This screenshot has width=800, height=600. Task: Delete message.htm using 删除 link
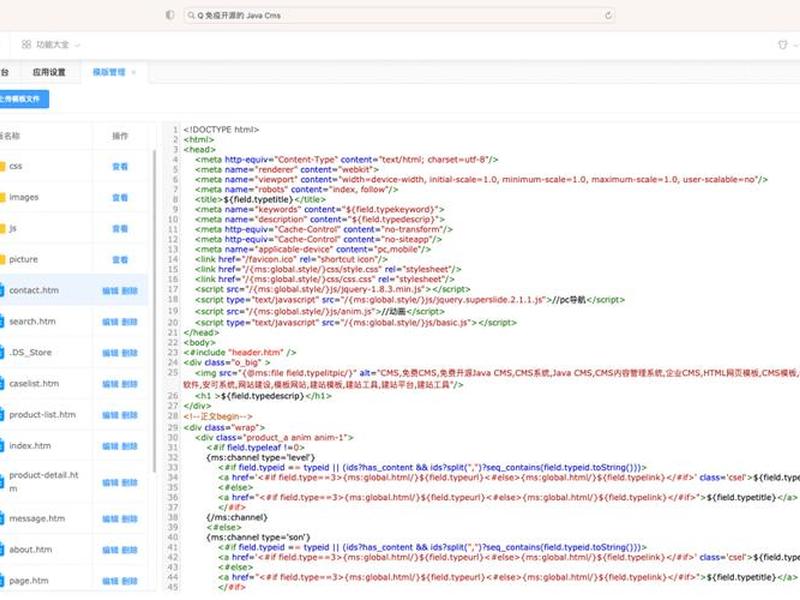pyautogui.click(x=130, y=519)
